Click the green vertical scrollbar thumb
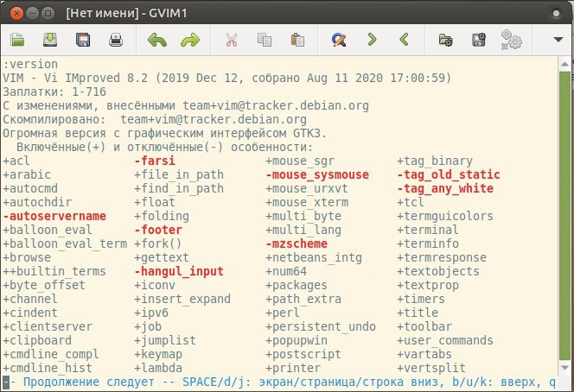 point(564,215)
